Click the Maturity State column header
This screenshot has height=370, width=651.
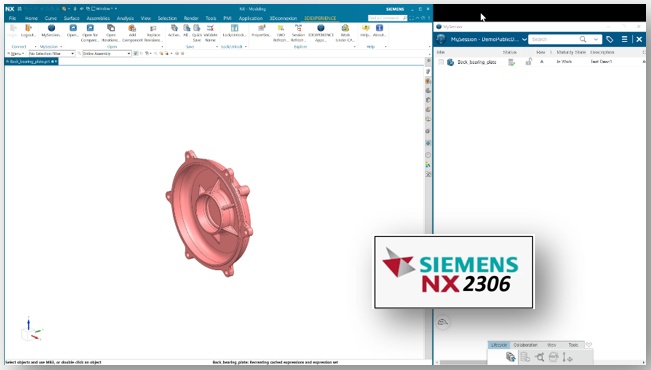tap(570, 52)
